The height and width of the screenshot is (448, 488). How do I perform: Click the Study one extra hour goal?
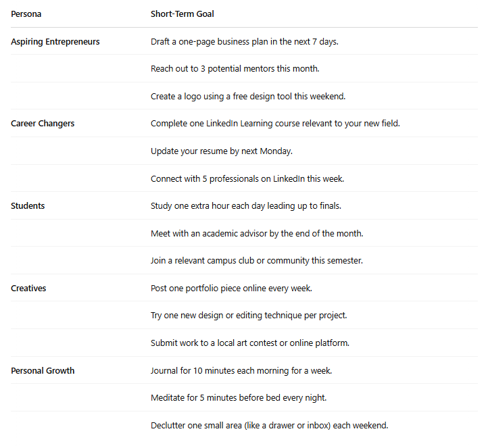[x=246, y=206]
